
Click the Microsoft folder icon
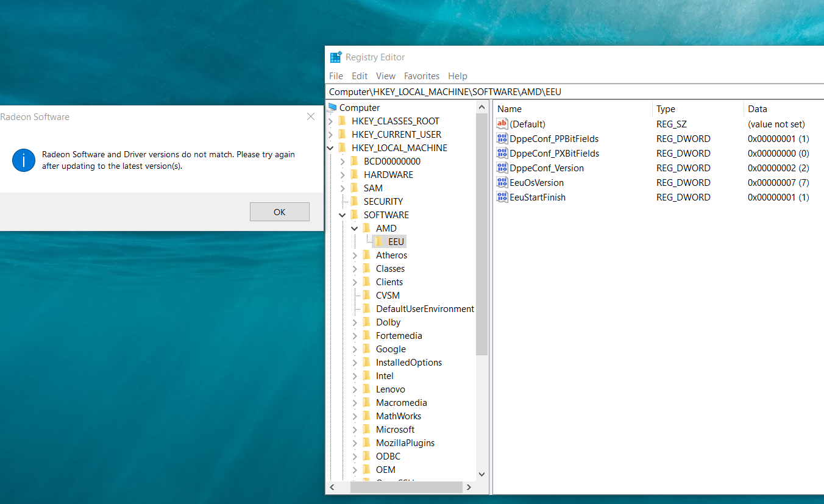[x=366, y=429]
